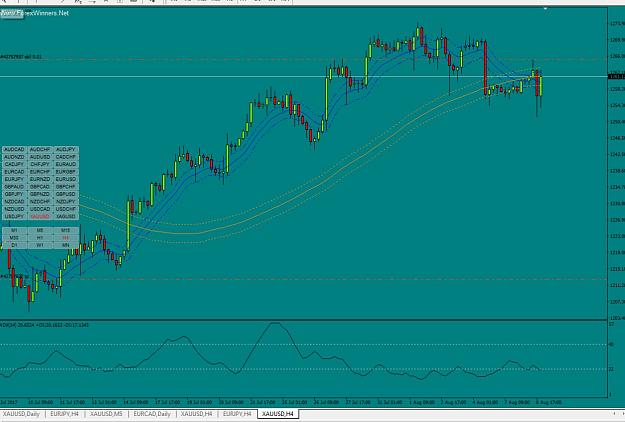This screenshot has height=422, width=625.
Task: Select the NZDUSD symbol button
Action: coord(14,209)
